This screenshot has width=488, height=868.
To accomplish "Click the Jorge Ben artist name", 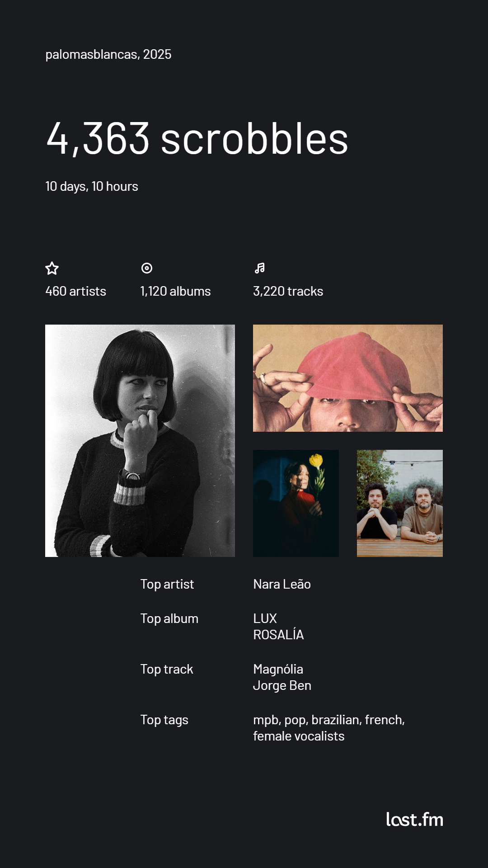I will [x=282, y=685].
